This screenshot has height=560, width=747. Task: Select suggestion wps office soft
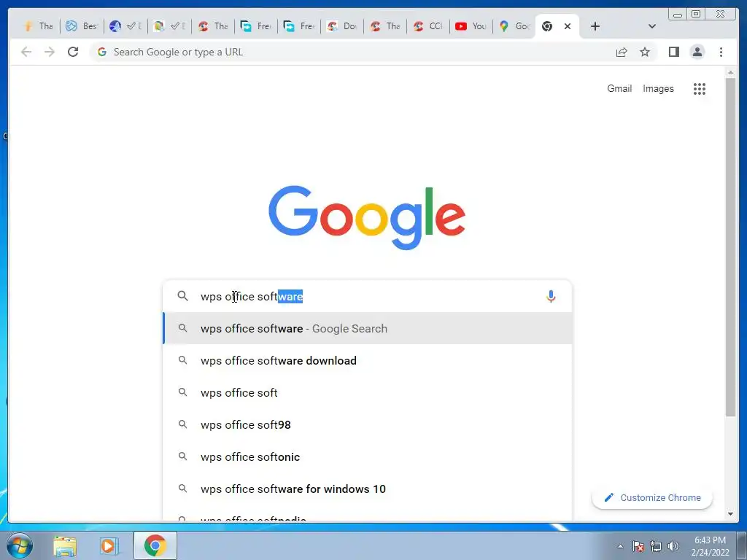coord(368,393)
